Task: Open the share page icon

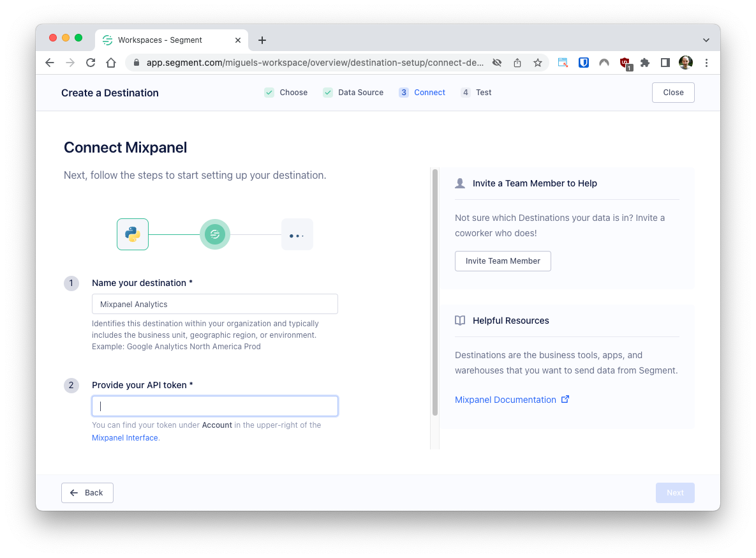Action: tap(517, 63)
